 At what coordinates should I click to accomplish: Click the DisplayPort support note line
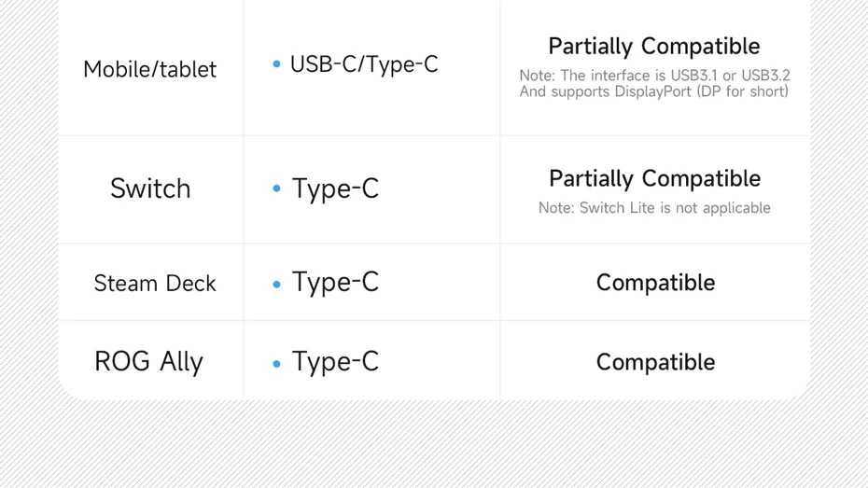pos(654,91)
